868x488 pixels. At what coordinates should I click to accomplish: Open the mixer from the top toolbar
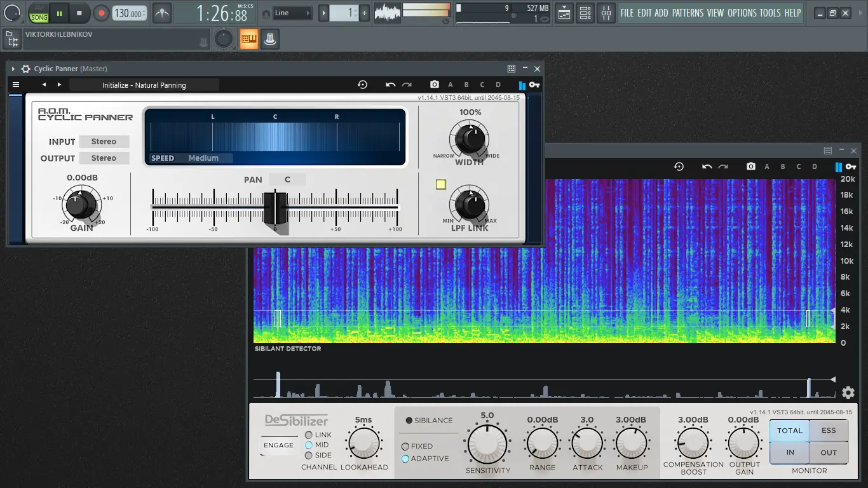coord(606,13)
